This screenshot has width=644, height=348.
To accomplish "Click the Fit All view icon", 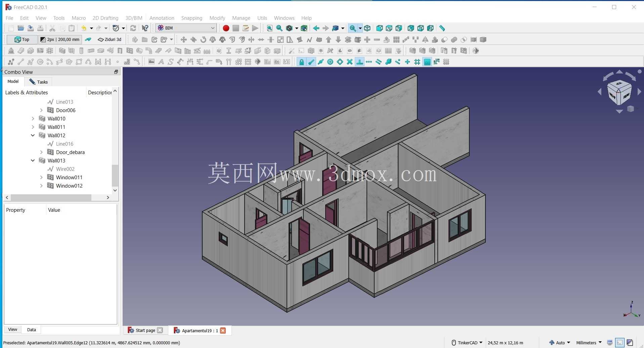I will point(270,28).
